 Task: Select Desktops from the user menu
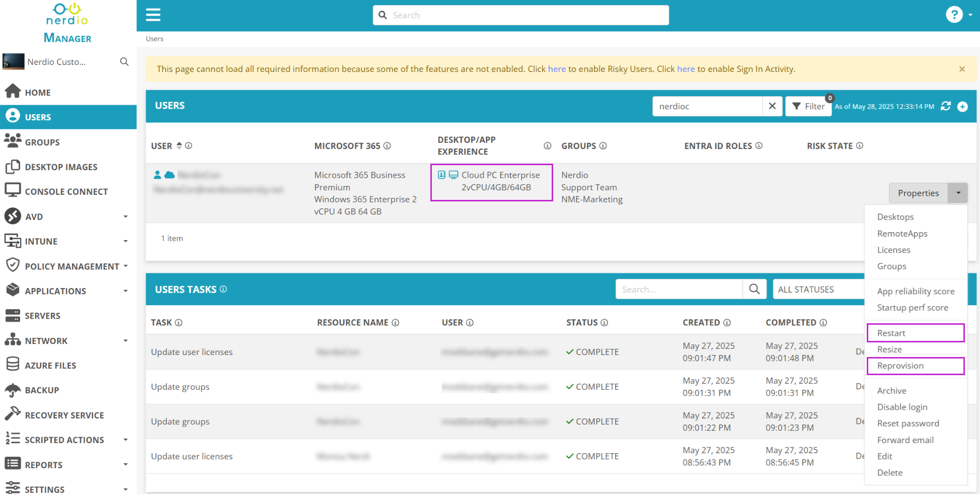895,217
